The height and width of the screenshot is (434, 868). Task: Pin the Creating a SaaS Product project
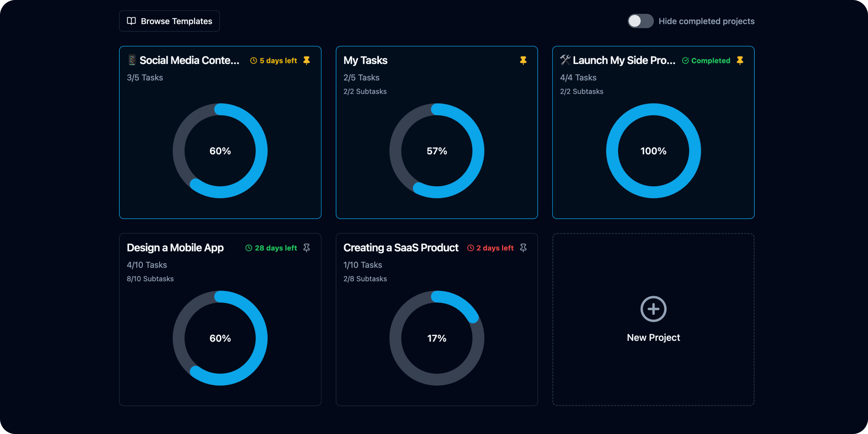pos(523,248)
